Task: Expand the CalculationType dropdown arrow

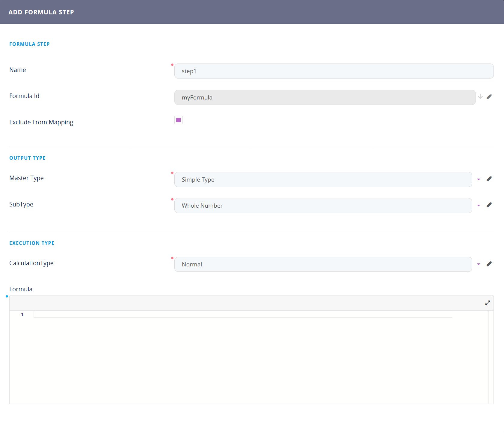Action: coord(479,264)
